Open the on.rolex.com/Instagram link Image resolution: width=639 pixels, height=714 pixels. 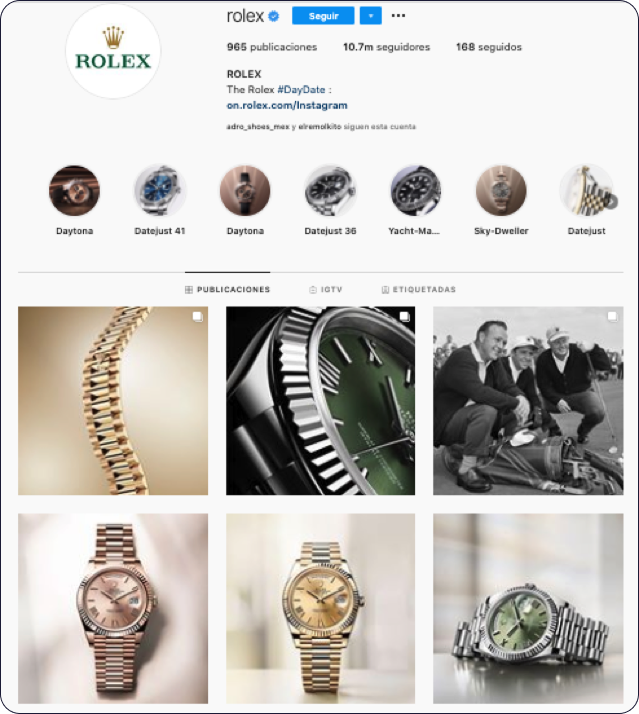pyautogui.click(x=287, y=105)
